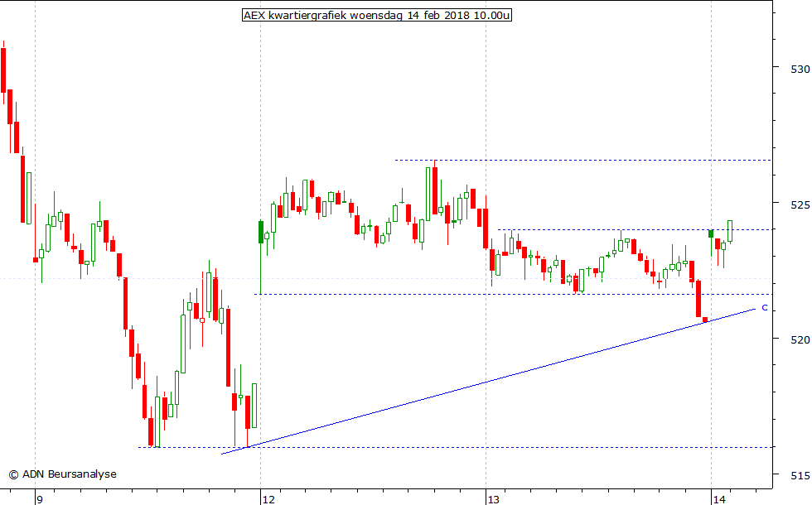Click date label 13 on time axis
812x505 pixels.
493,499
